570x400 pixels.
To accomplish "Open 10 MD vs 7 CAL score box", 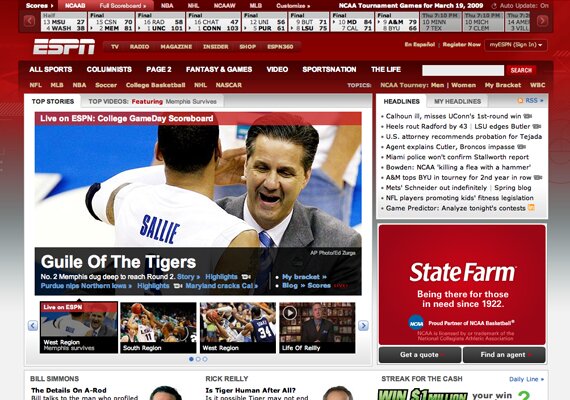I will coord(352,22).
